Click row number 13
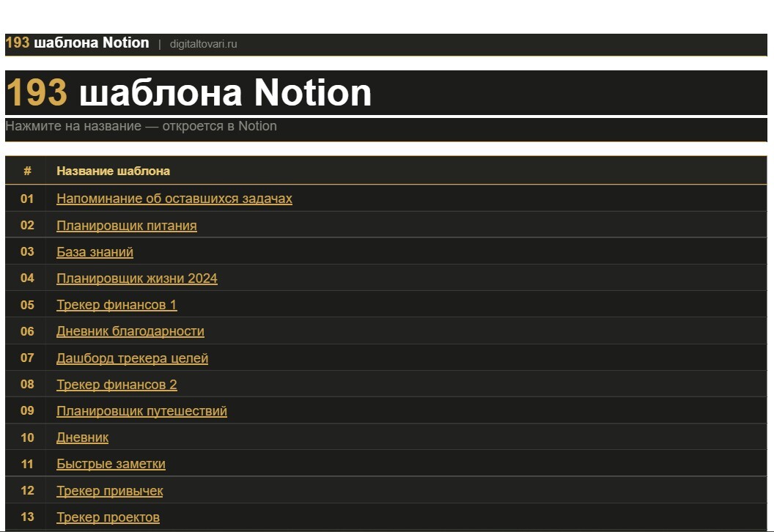Screen dimensions: 774x532 coord(27,517)
